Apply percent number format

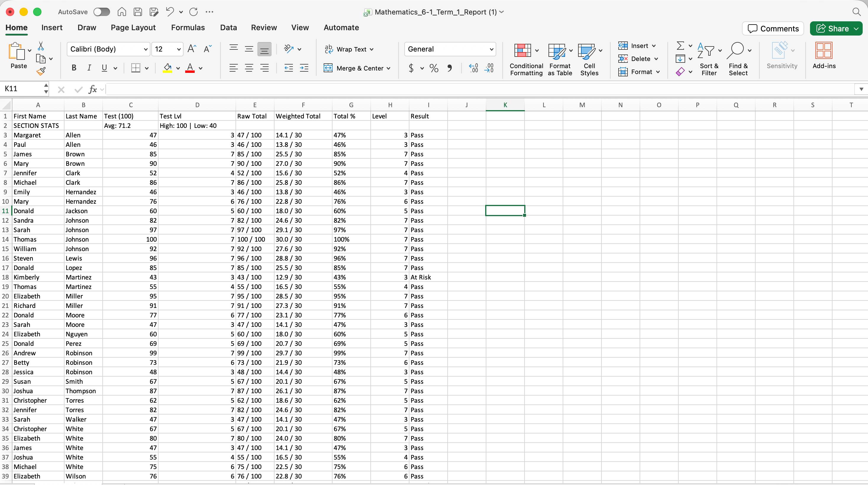434,68
